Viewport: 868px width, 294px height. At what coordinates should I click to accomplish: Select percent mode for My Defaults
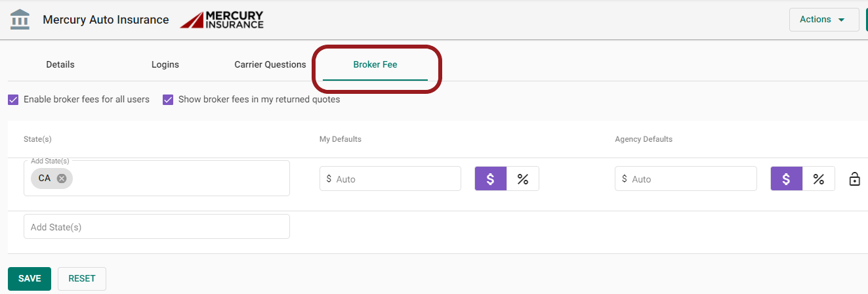tap(523, 178)
